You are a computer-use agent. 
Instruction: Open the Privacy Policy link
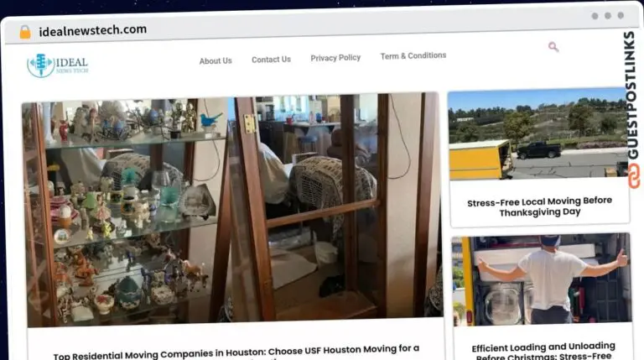coord(335,58)
